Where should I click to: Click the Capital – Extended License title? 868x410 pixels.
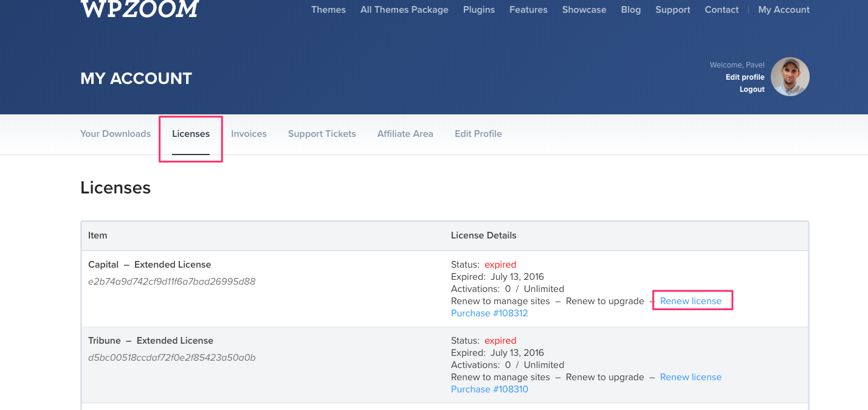pos(150,265)
